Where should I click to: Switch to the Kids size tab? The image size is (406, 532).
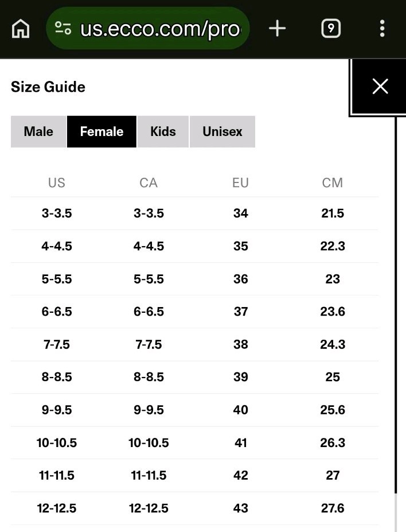pos(163,131)
